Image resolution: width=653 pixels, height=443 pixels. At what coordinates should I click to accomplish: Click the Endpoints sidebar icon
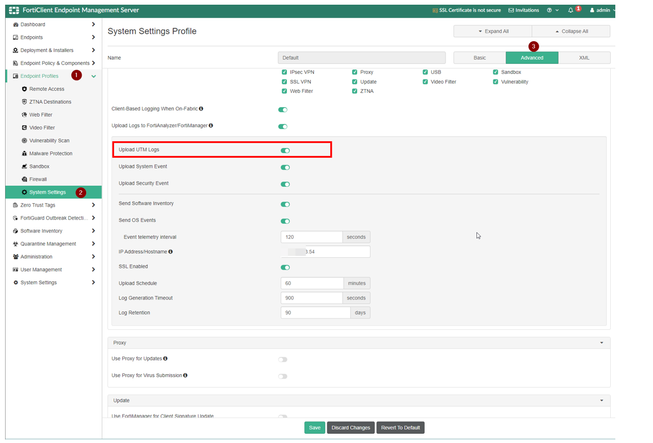(15, 37)
